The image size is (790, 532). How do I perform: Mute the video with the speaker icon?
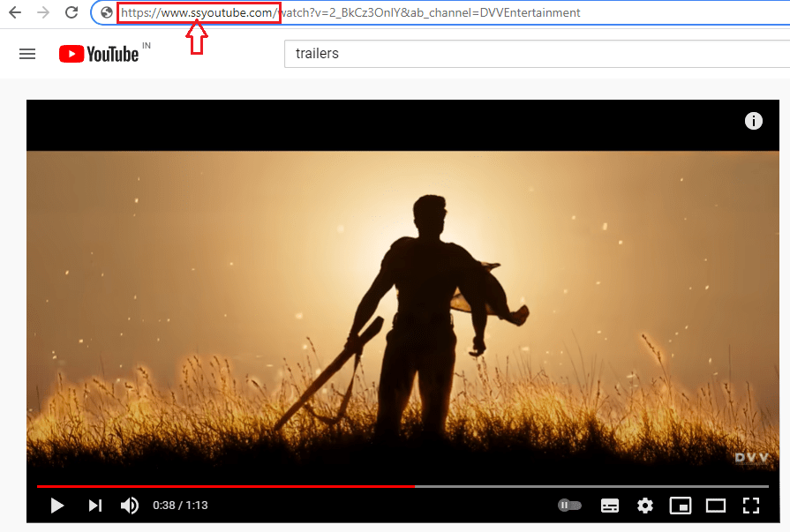[130, 506]
